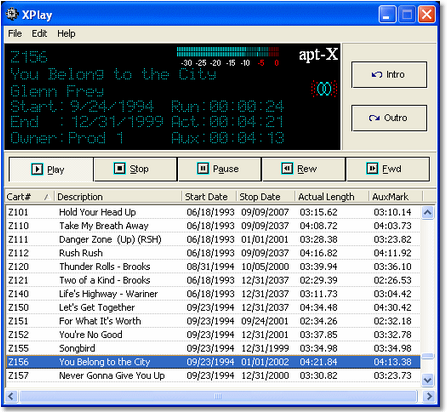Click stop date 09/09/2007 for Z101

coord(265,212)
